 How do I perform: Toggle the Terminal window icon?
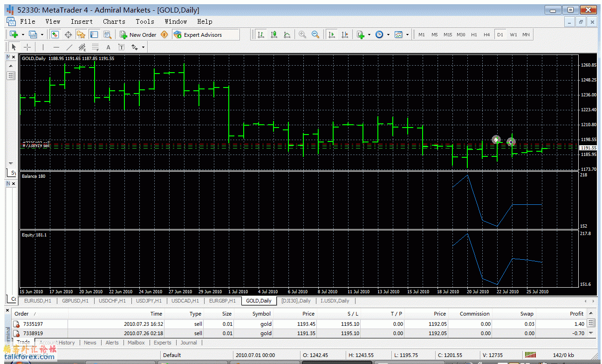pos(94,34)
